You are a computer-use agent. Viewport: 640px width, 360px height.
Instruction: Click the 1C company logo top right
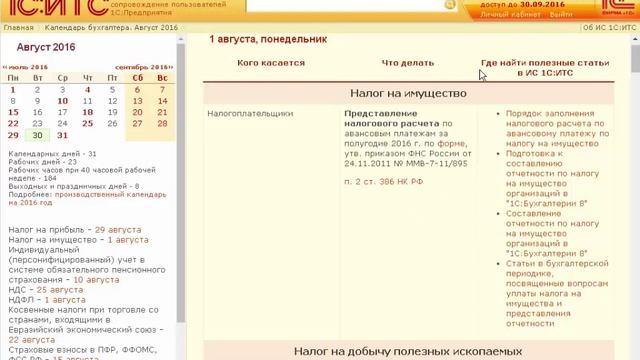618,7
